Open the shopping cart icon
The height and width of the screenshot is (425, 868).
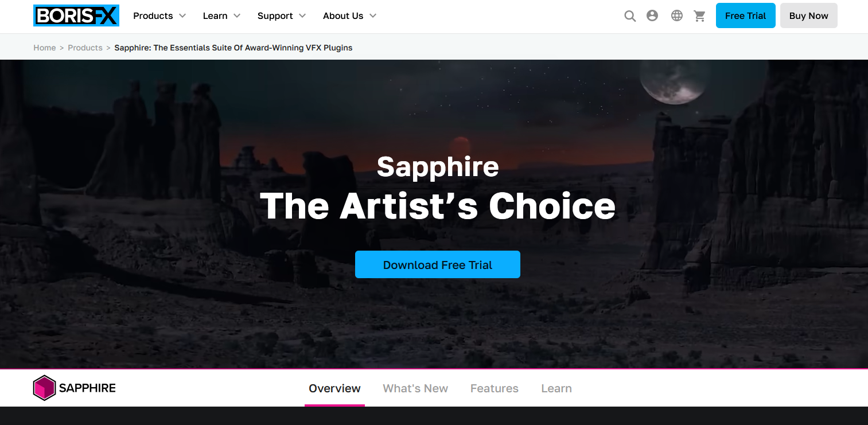700,16
